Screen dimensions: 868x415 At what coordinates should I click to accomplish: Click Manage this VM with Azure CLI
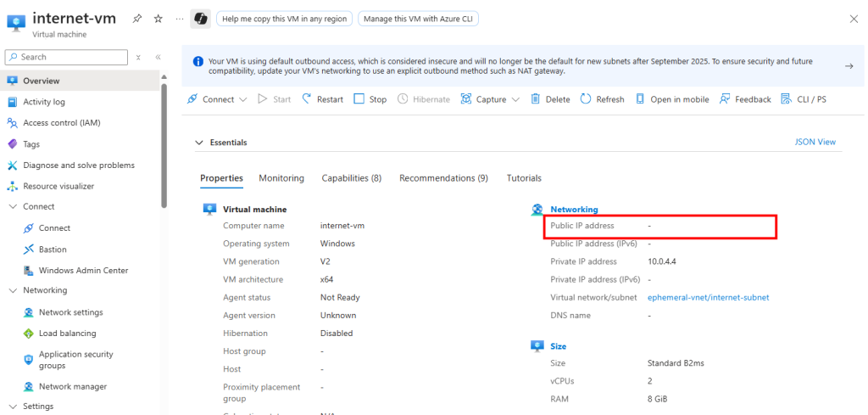coord(419,19)
